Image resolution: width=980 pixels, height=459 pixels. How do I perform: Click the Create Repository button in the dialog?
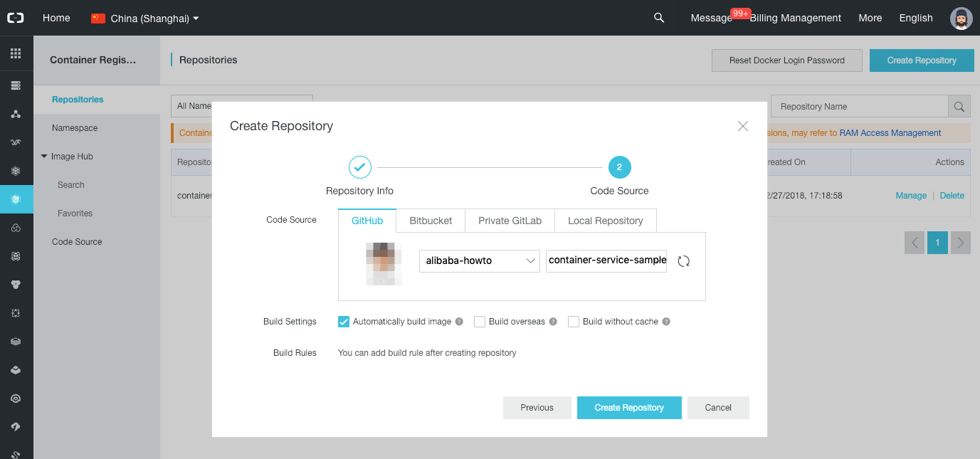pos(629,407)
